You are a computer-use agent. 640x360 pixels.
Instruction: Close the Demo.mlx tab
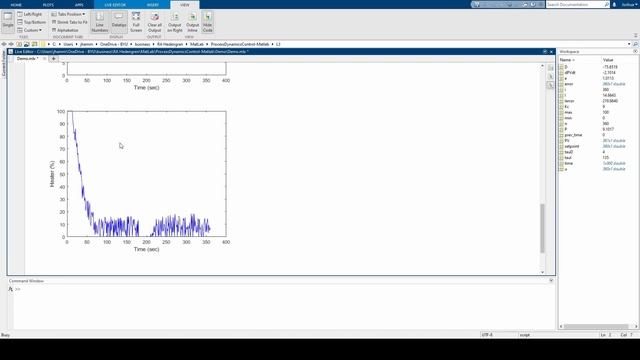[x=44, y=58]
